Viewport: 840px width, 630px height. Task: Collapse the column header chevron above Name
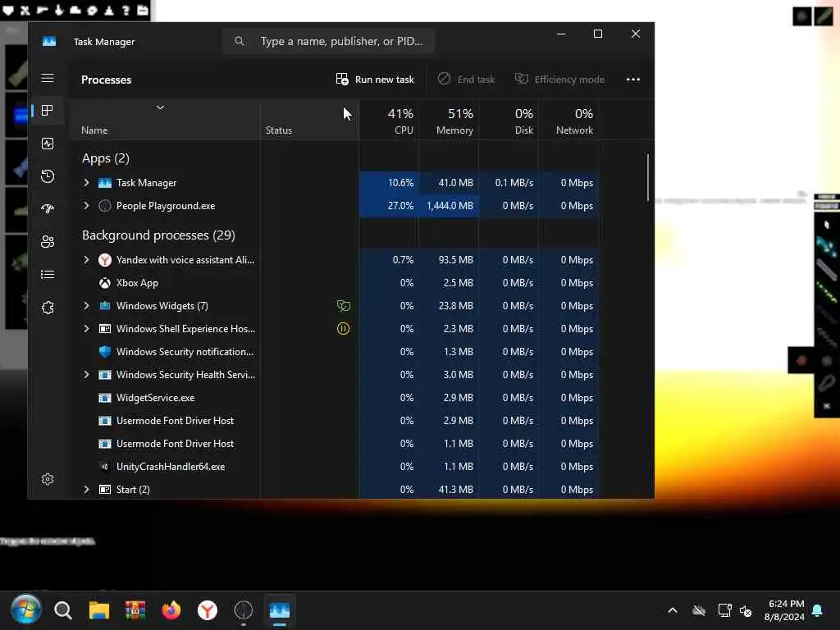[x=160, y=107]
